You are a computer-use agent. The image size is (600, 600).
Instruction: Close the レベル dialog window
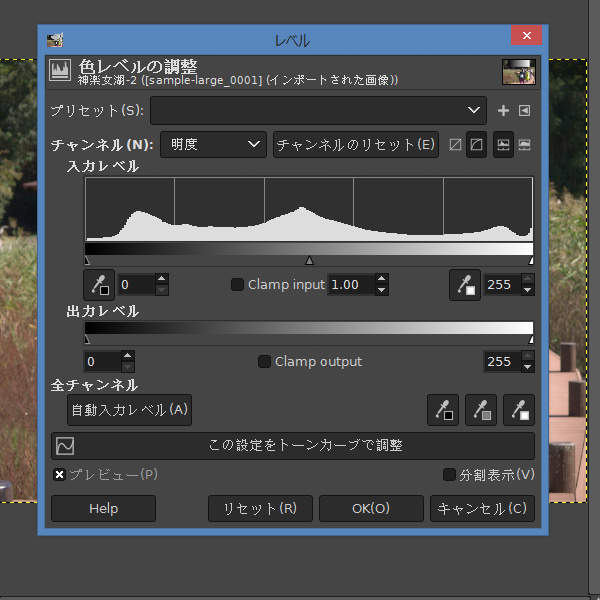coord(527,35)
